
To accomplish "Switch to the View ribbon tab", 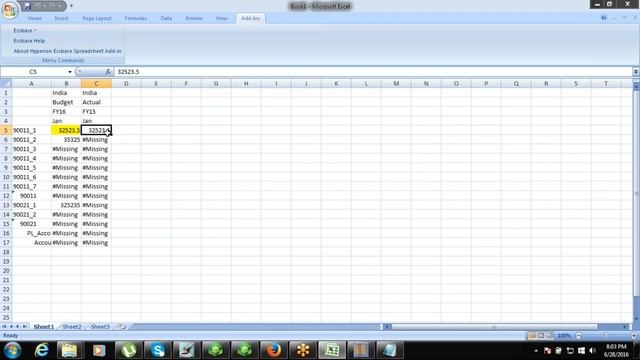I will (x=221, y=18).
